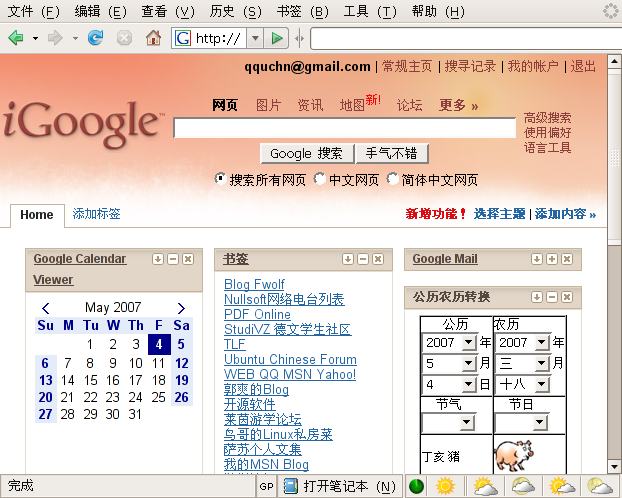Open the Ubuntu Chinese Forum bookmark
Screen dimensions: 622x498
coord(290,359)
